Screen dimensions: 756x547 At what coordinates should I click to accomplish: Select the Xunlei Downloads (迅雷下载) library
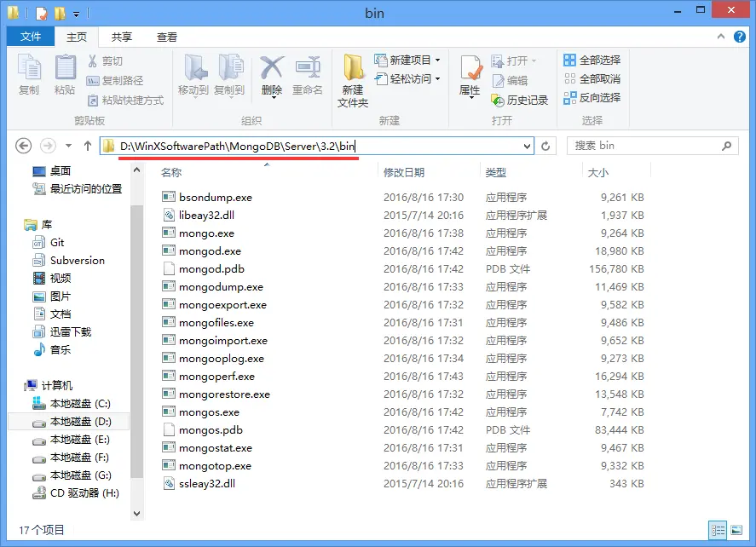[x=61, y=331]
